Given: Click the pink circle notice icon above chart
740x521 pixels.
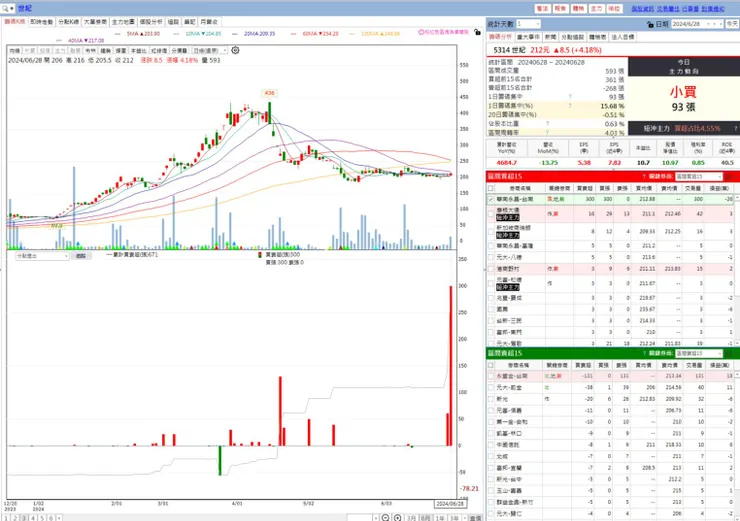Looking at the screenshot, I should (x=421, y=32).
